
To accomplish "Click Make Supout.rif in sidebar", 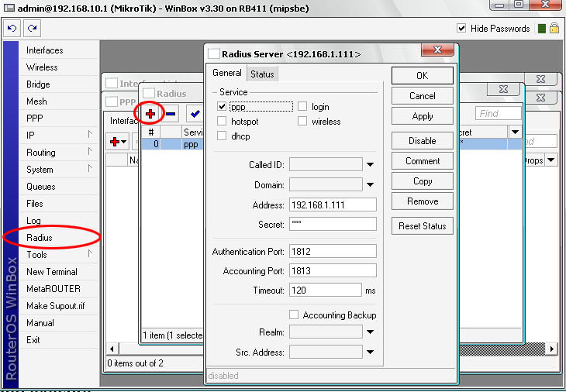I will (x=60, y=306).
